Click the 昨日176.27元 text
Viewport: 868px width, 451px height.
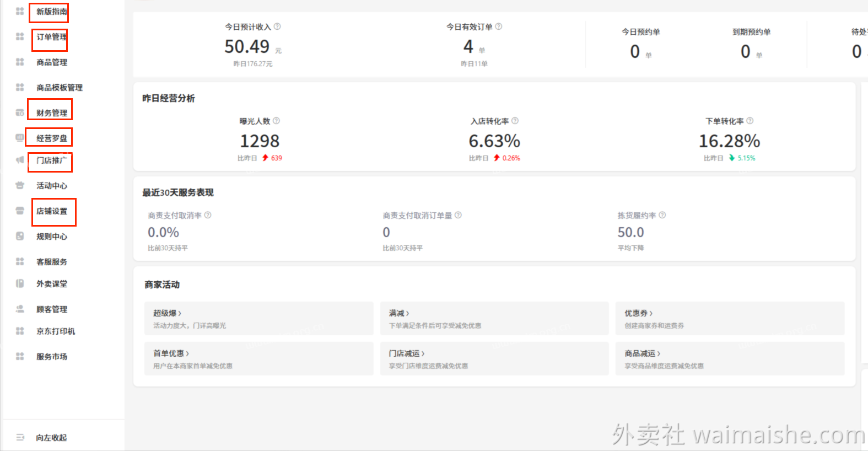[x=253, y=64]
